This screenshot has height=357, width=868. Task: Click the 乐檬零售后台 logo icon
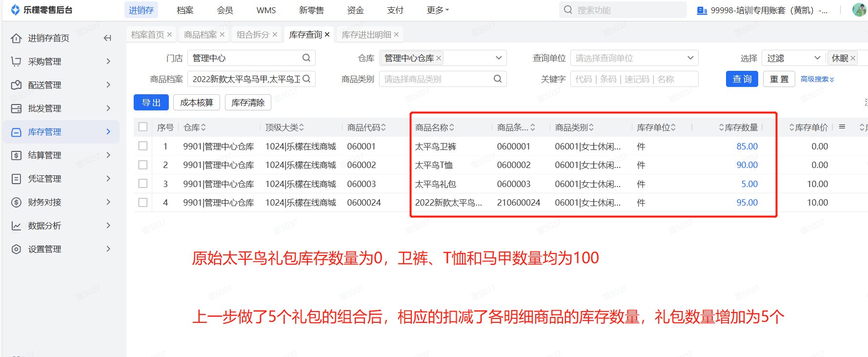pyautogui.click(x=15, y=10)
